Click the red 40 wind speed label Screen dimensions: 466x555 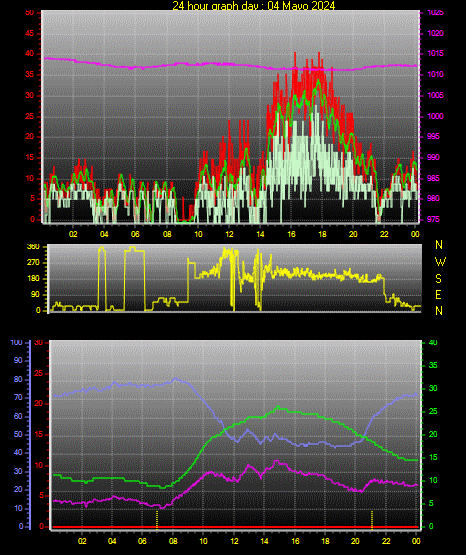click(x=29, y=53)
